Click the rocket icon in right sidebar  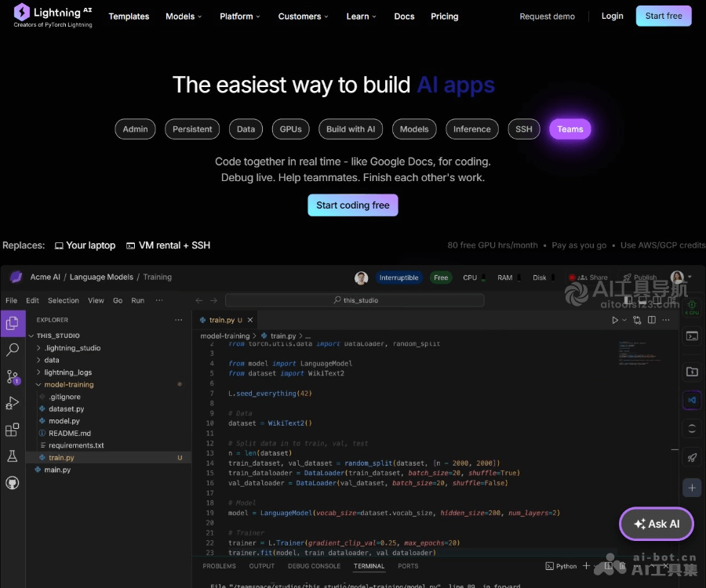click(692, 458)
